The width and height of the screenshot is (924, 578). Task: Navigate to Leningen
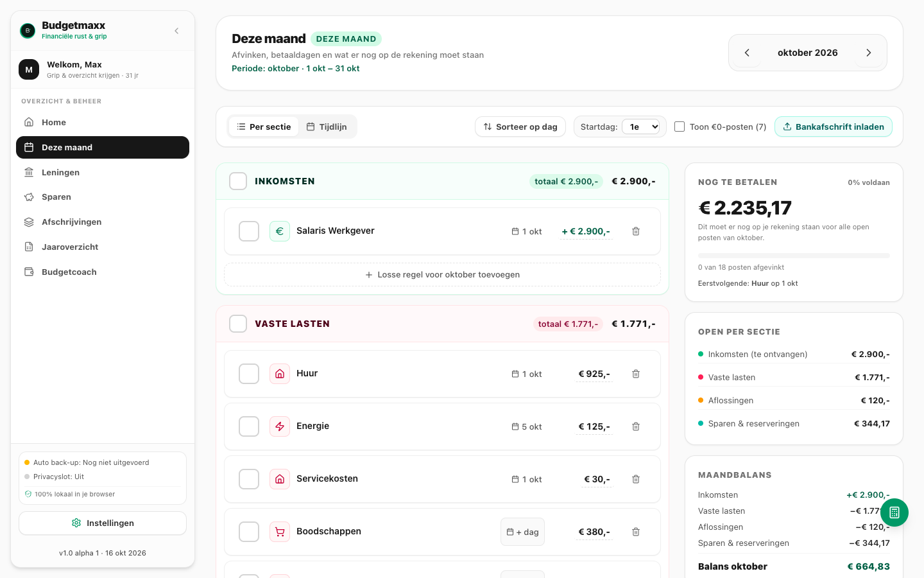(103, 172)
